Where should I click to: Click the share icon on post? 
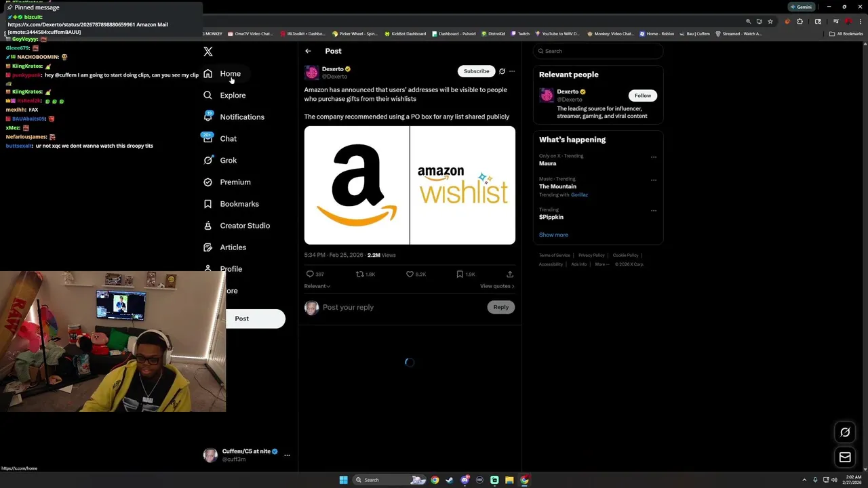point(510,274)
